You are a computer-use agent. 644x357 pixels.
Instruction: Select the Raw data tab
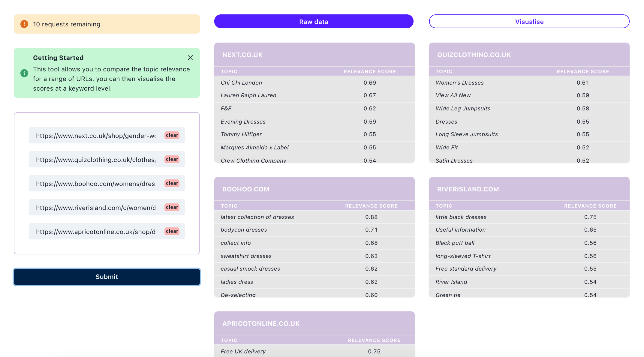pos(314,22)
